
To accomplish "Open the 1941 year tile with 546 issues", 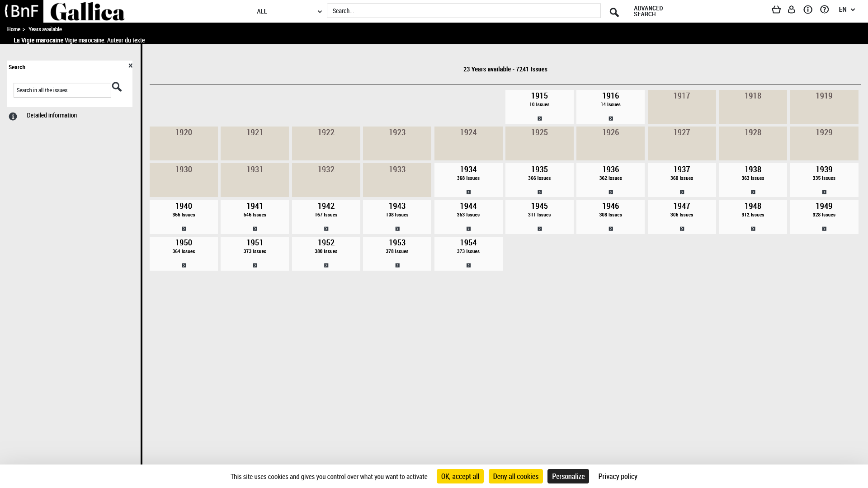I will coord(255,217).
